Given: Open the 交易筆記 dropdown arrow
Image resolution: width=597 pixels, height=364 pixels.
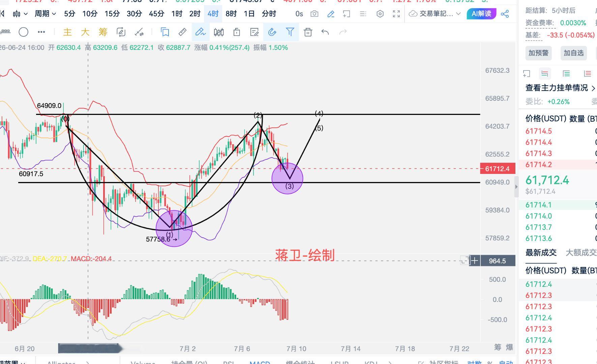Looking at the screenshot, I should click(458, 14).
